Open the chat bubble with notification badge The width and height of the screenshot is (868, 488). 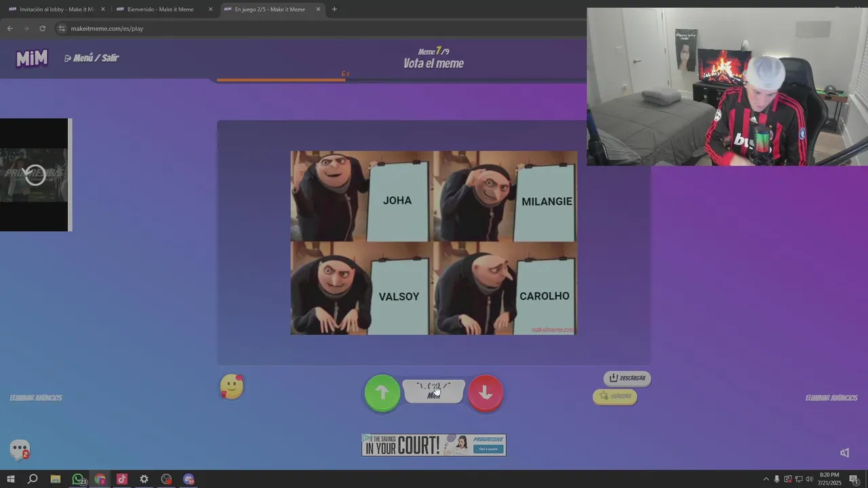point(20,449)
